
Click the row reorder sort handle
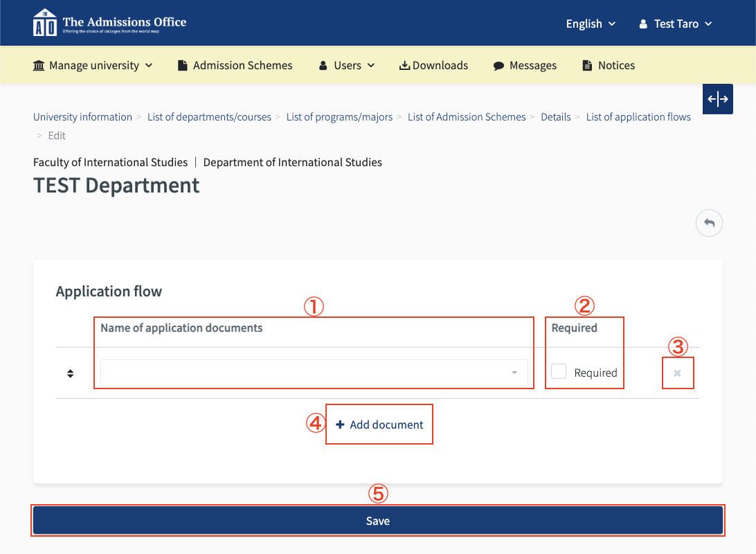point(71,373)
